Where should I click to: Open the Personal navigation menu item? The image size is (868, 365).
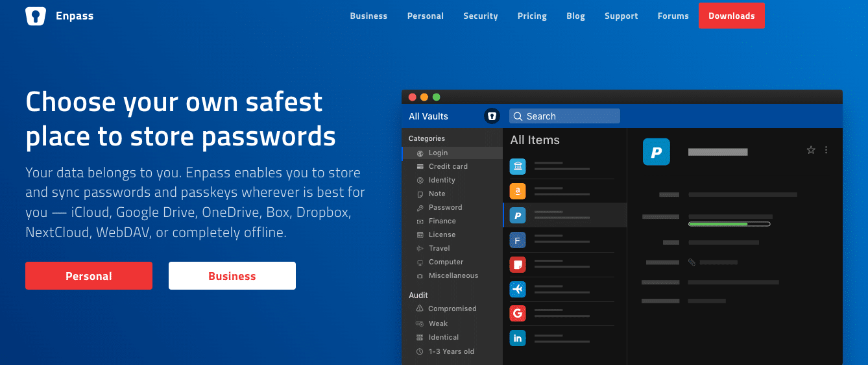coord(426,16)
